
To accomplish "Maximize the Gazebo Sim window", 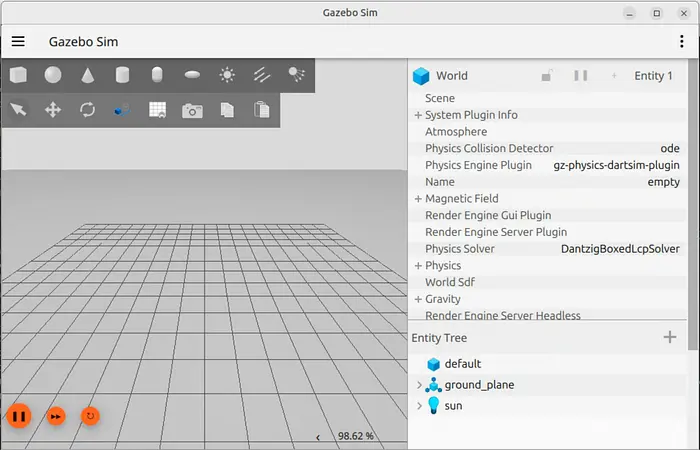I will coord(657,13).
